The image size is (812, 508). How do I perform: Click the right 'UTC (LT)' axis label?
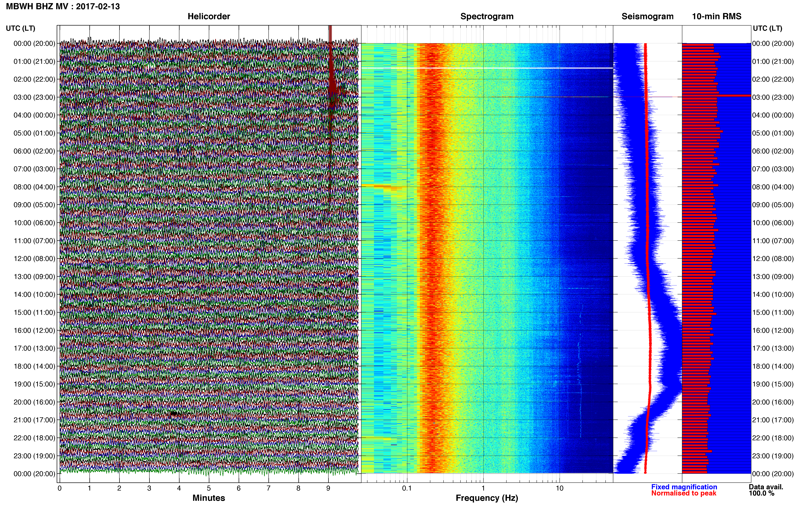tap(767, 28)
